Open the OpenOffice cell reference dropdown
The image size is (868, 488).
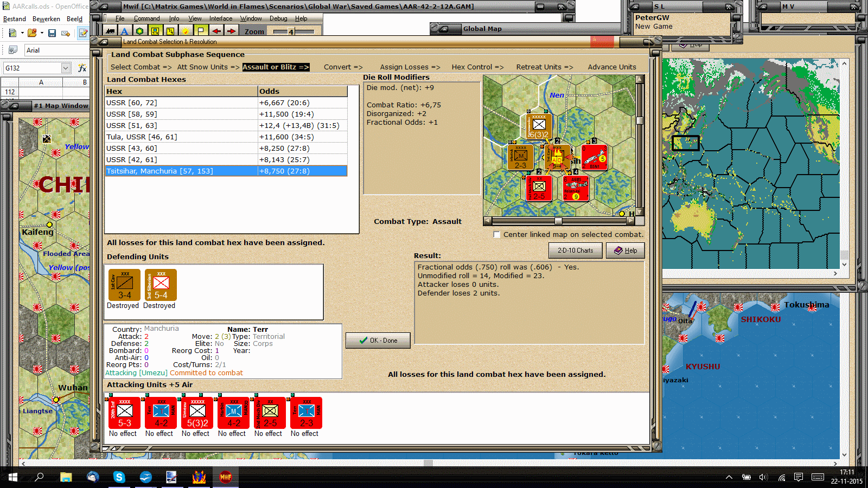tap(66, 68)
